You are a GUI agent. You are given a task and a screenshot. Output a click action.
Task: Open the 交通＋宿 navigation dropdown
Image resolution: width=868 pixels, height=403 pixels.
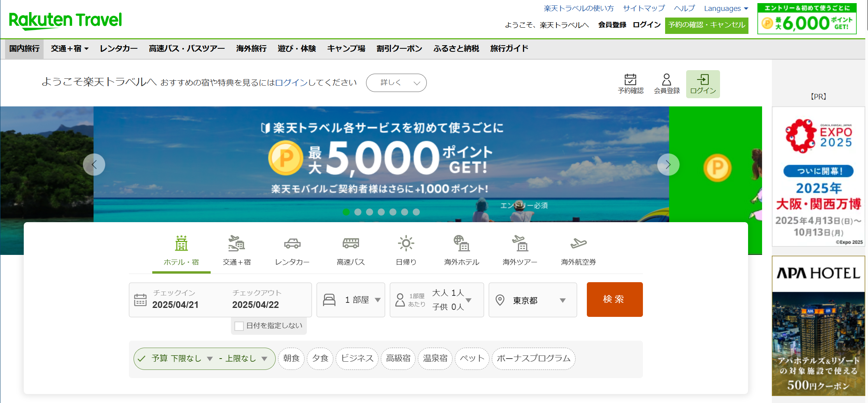pyautogui.click(x=70, y=49)
